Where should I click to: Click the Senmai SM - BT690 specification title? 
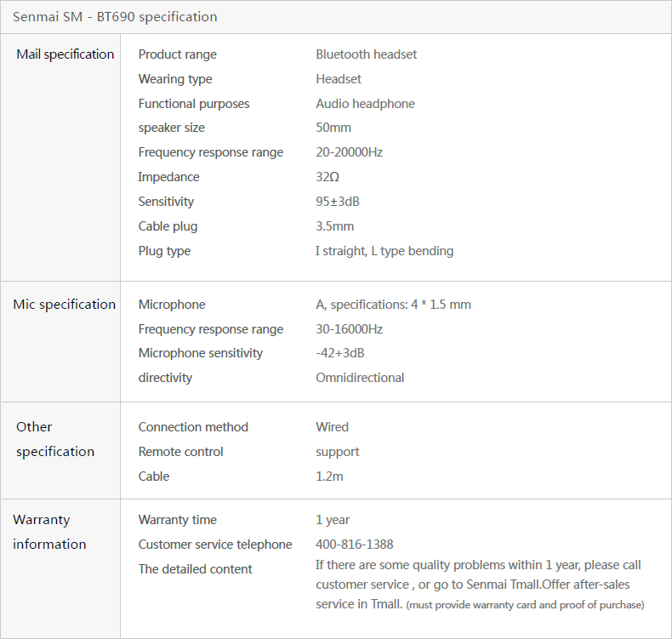point(115,17)
